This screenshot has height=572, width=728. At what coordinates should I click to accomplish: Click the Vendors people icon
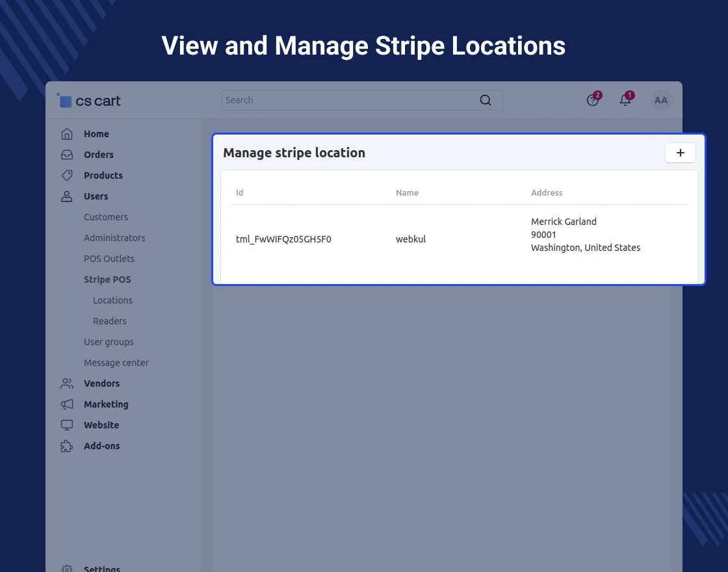tap(66, 383)
